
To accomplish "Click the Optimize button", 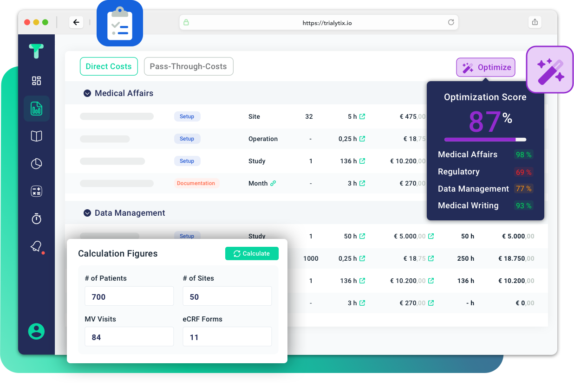I will pos(485,67).
